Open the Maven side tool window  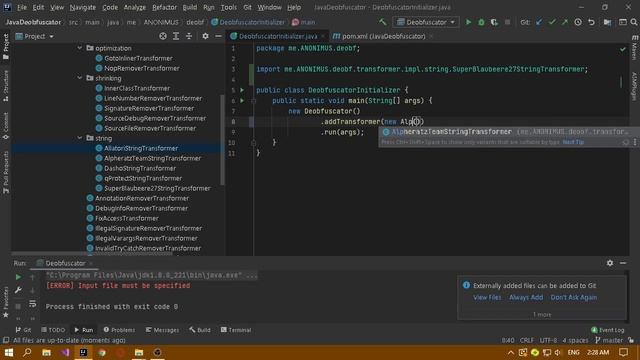click(634, 48)
